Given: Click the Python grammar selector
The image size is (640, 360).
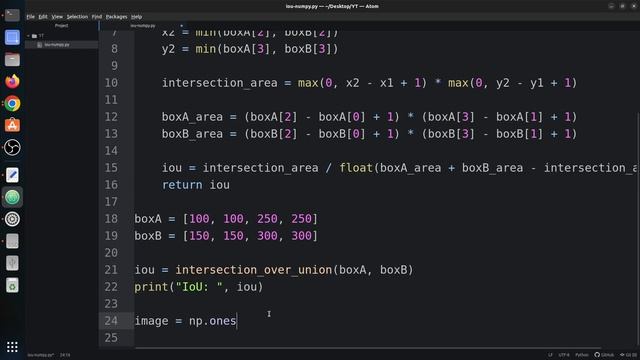Looking at the screenshot, I should (x=582, y=355).
